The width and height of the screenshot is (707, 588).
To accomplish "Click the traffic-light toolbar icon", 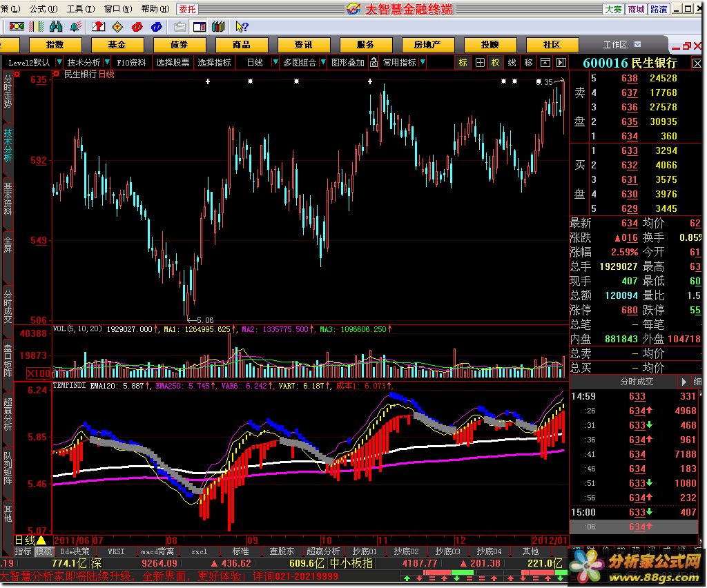I will tap(17, 27).
